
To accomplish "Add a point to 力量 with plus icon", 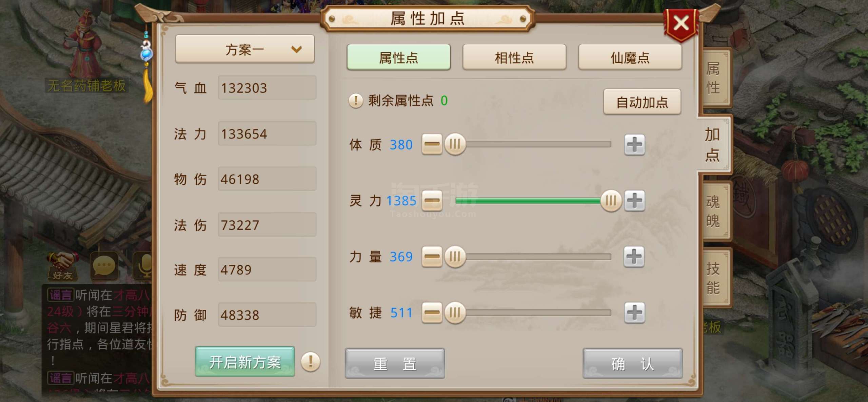I will (634, 256).
